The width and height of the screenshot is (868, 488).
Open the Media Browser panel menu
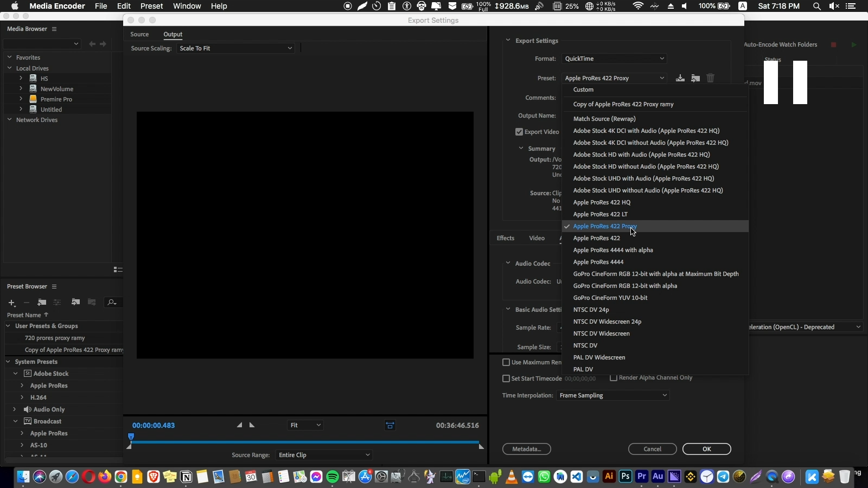pyautogui.click(x=54, y=29)
